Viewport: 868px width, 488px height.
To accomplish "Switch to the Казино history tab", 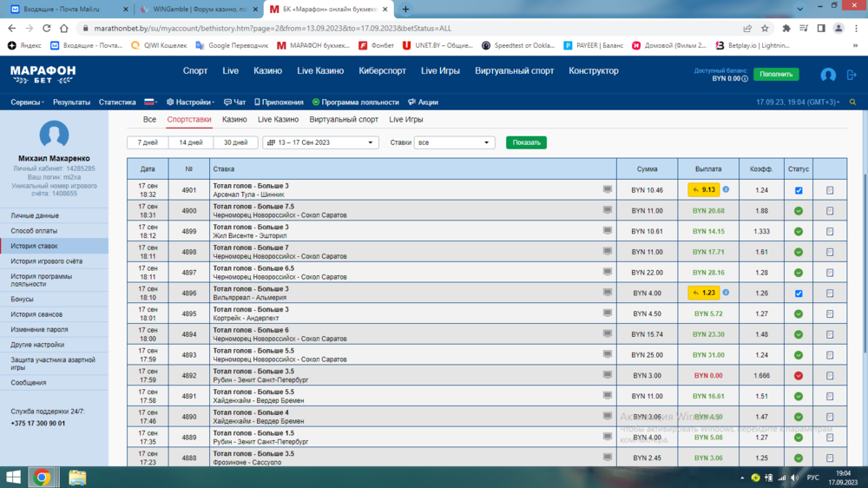I will pos(234,119).
